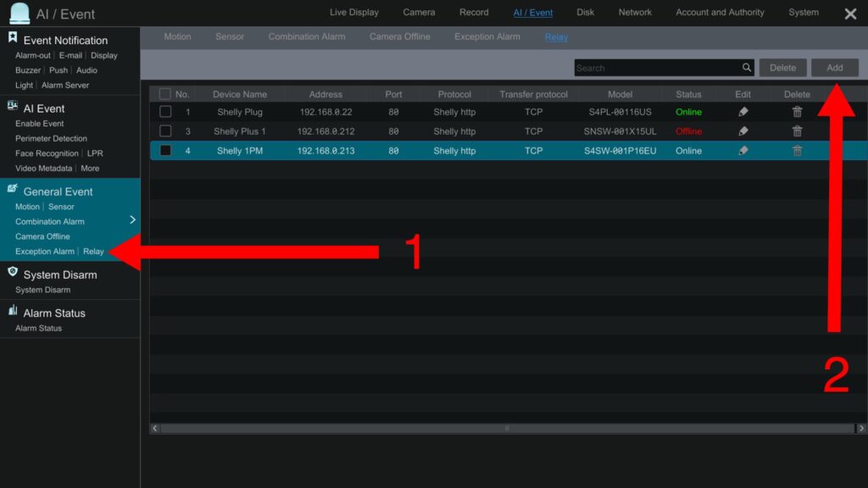Switch to the Exception Alarm tab
The width and height of the screenshot is (868, 488).
(x=487, y=36)
